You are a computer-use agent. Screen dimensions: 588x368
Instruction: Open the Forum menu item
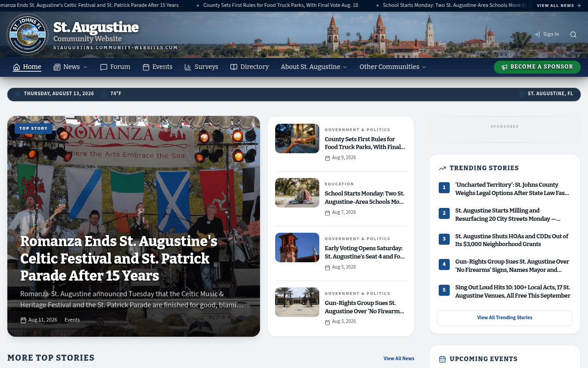pos(115,67)
